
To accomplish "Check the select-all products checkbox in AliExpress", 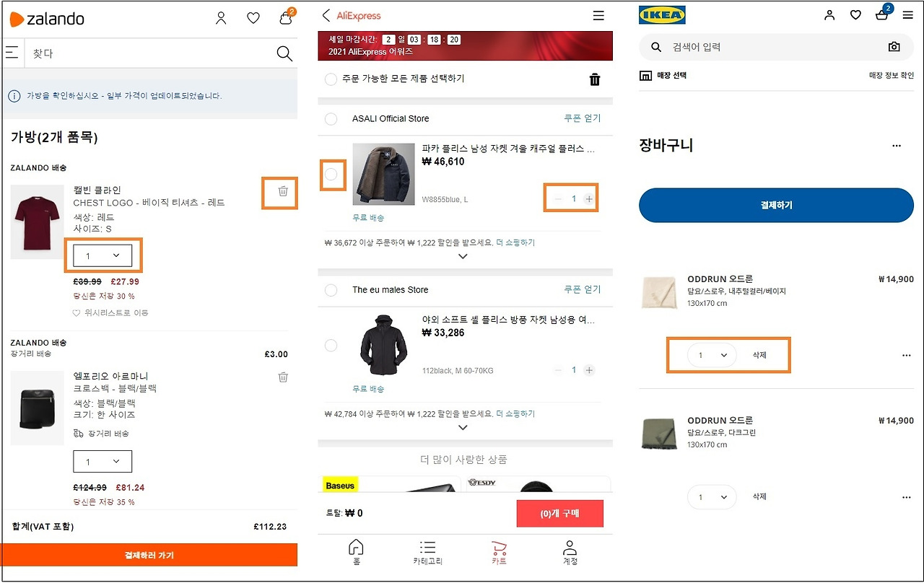I will click(x=331, y=80).
